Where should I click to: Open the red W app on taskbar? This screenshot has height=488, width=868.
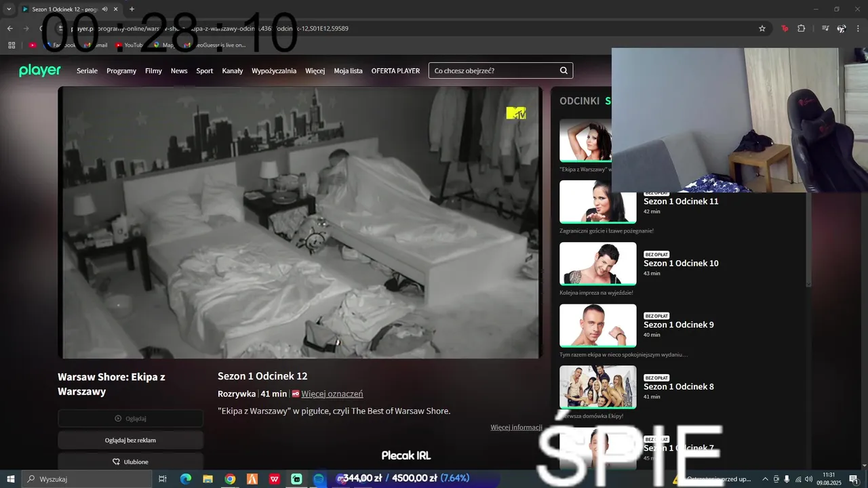point(274,479)
